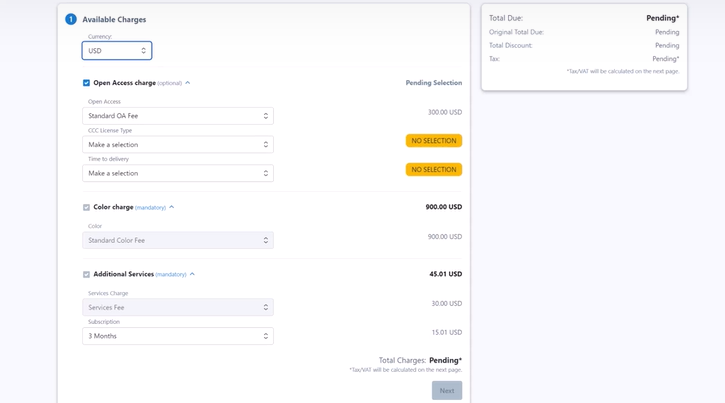Click the NO SELECTION badge for CCC License Type
The width and height of the screenshot is (725, 403).
pos(434,141)
